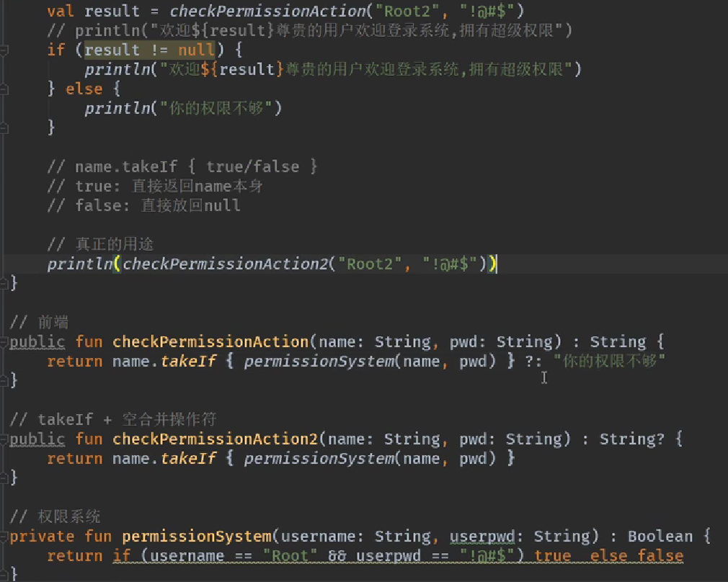Viewport: 728px width, 582px height.
Task: Click the 'Boolean' return type
Action: click(x=660, y=537)
